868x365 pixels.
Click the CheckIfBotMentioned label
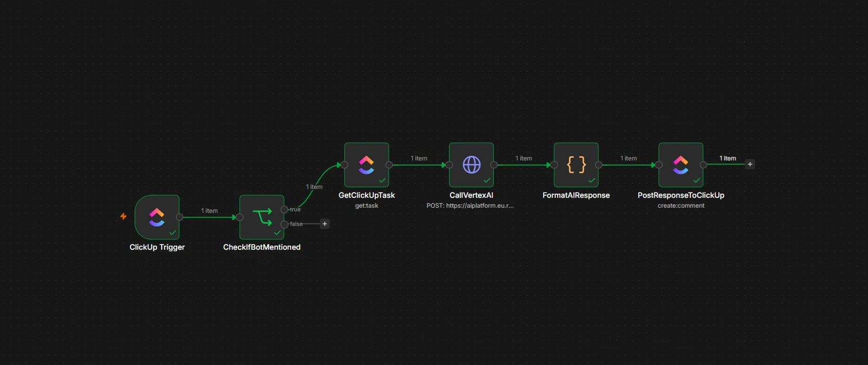(x=262, y=247)
